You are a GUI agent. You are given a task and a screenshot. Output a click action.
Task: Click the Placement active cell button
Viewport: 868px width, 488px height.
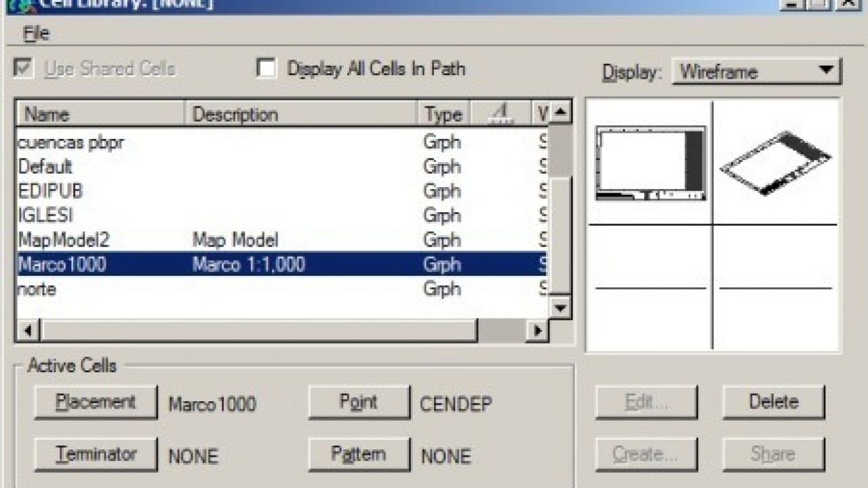coord(96,403)
